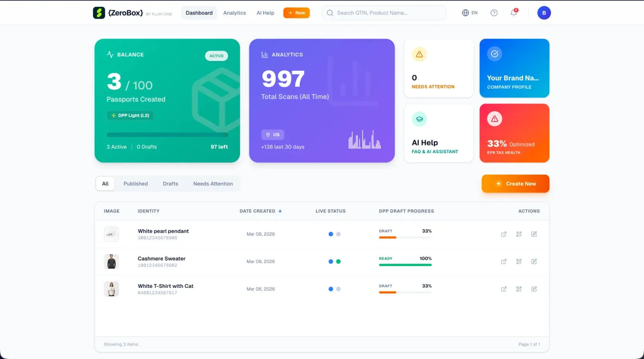Click the 97 left label

click(219, 147)
